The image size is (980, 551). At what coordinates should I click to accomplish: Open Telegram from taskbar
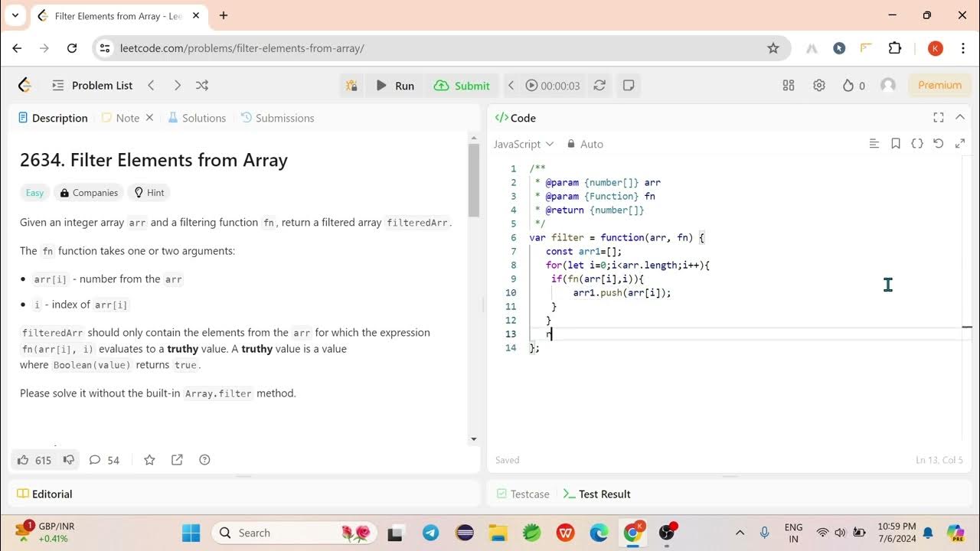tap(430, 533)
